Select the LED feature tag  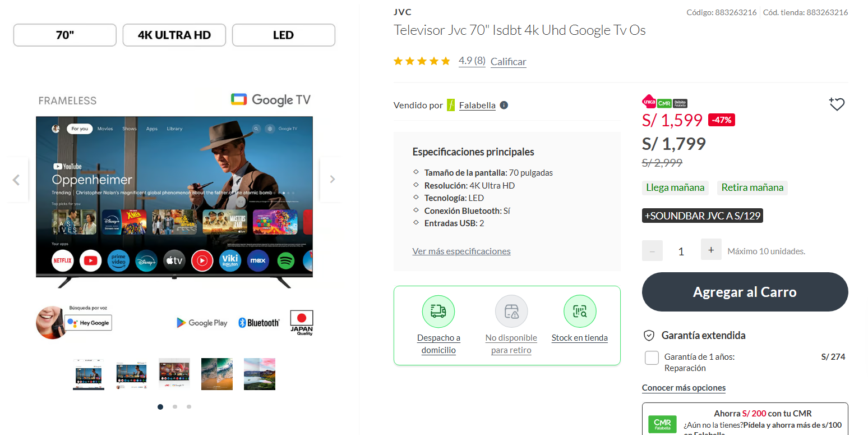point(284,35)
